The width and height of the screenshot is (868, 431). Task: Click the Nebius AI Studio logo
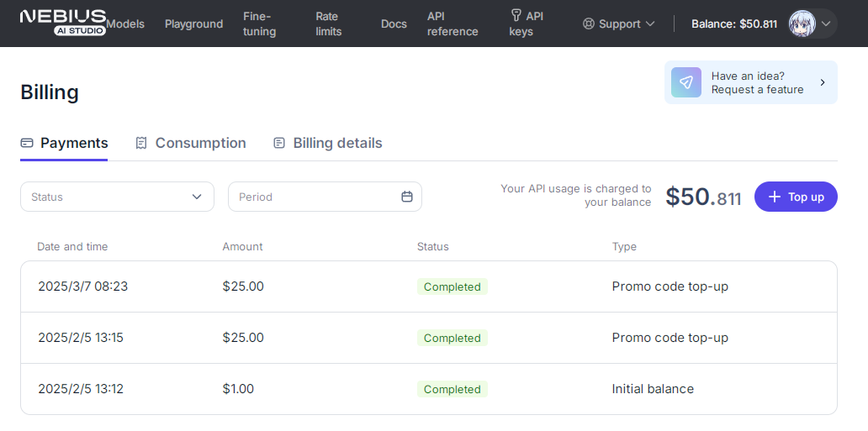[x=62, y=23]
